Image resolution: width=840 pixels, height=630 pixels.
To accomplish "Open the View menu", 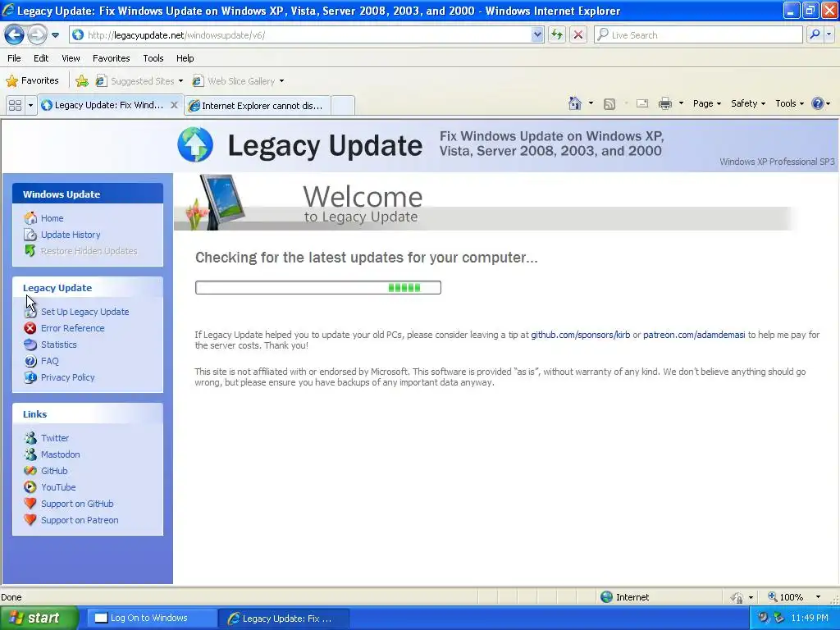I will [71, 58].
